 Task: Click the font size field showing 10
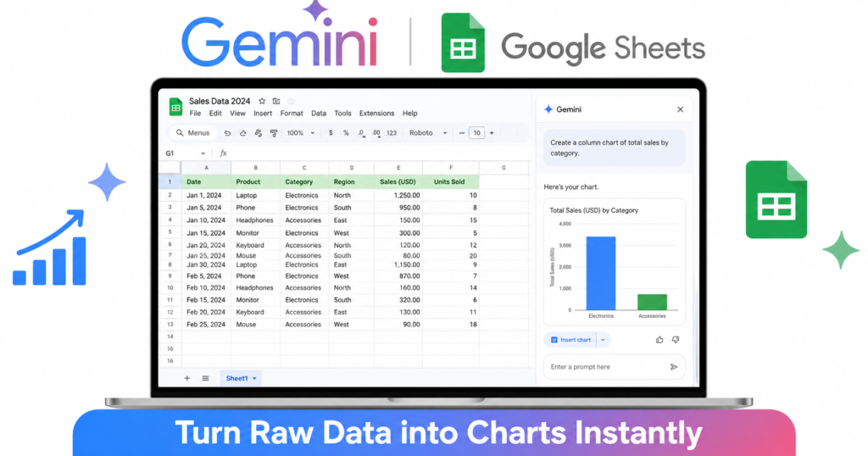pyautogui.click(x=476, y=133)
